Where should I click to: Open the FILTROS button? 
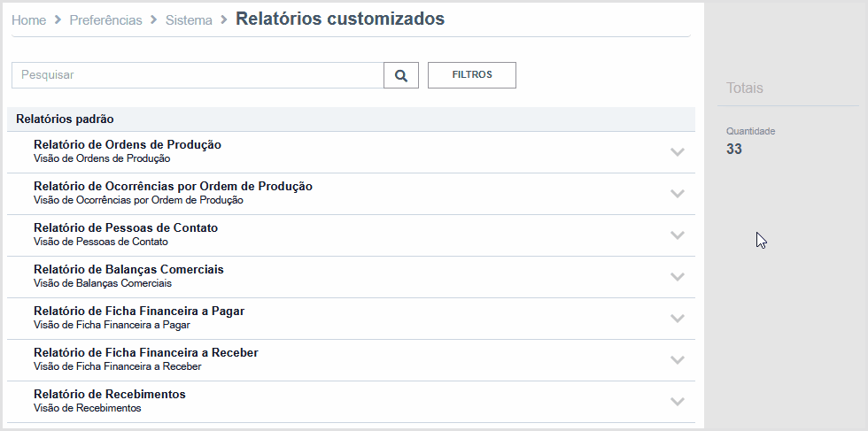(472, 75)
